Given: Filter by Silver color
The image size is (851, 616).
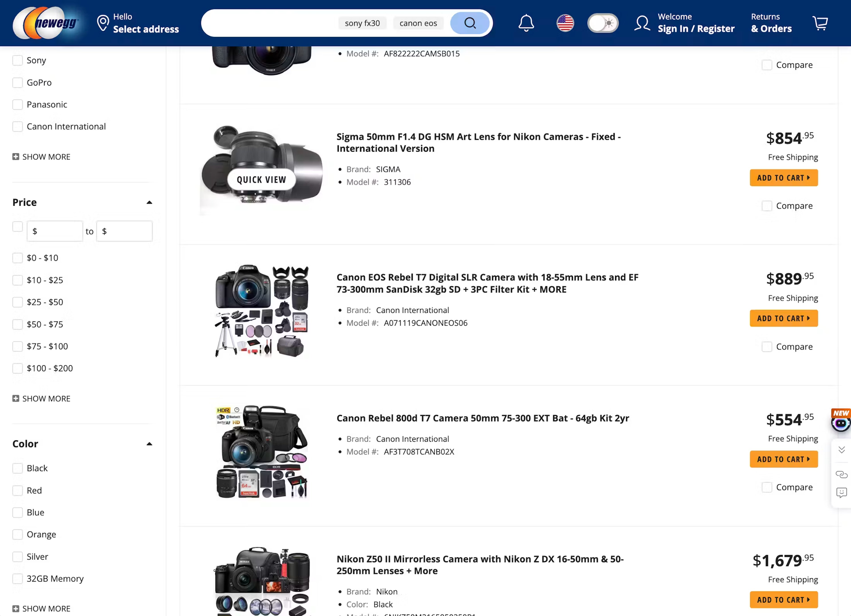Looking at the screenshot, I should [17, 557].
